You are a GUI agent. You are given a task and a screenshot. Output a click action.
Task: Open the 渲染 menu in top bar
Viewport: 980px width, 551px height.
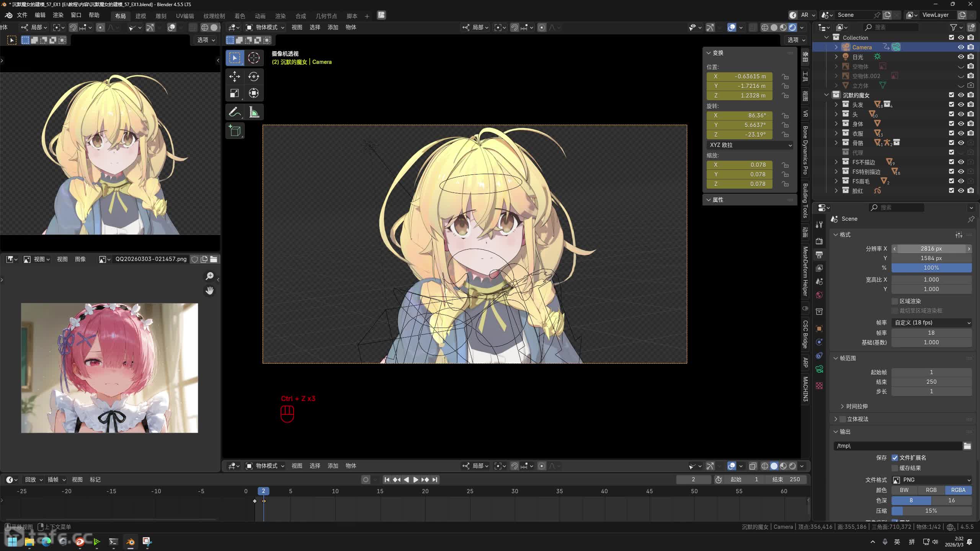tap(58, 15)
